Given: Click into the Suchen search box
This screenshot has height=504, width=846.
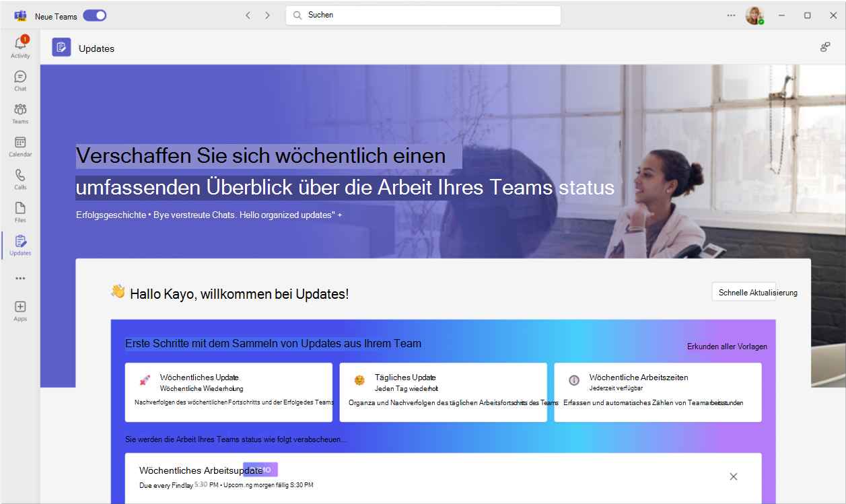Looking at the screenshot, I should click(x=423, y=15).
